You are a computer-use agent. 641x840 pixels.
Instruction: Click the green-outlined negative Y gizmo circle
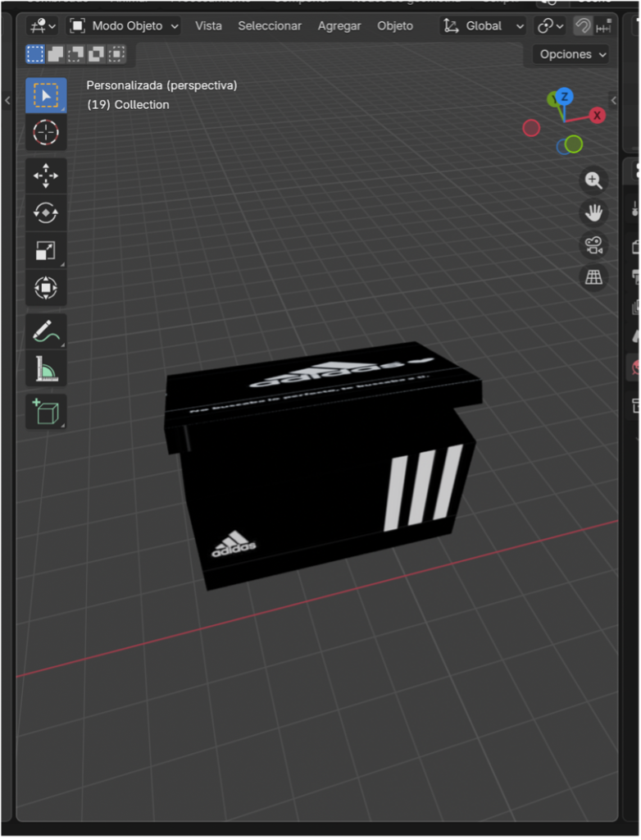[x=574, y=144]
